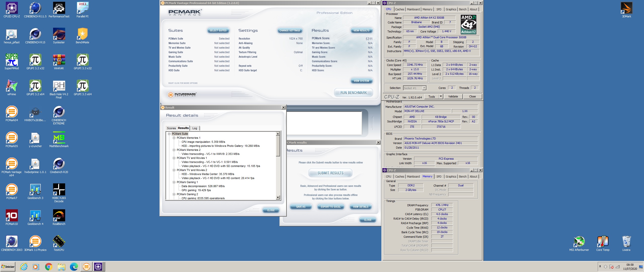Open GPUPI 3.2 x32 shortcut
This screenshot has width=644, height=272.
[35, 62]
